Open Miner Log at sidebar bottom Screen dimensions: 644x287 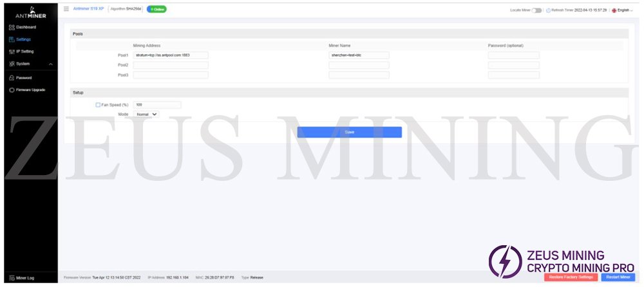pos(24,278)
